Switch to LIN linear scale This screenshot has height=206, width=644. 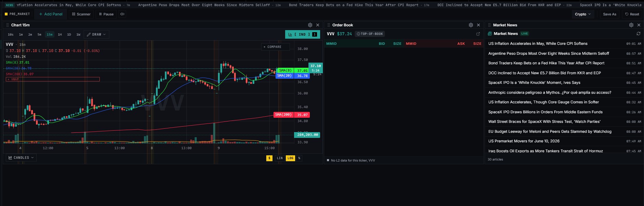[x=280, y=158]
